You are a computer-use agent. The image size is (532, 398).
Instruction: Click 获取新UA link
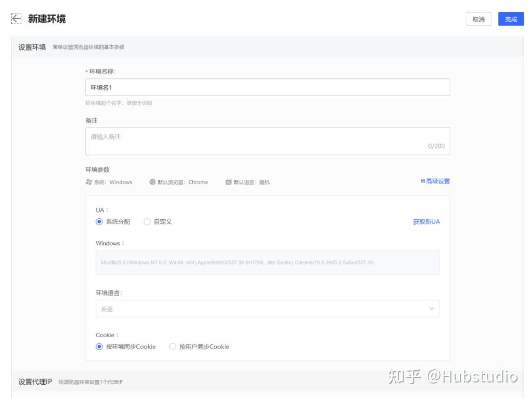click(x=426, y=222)
